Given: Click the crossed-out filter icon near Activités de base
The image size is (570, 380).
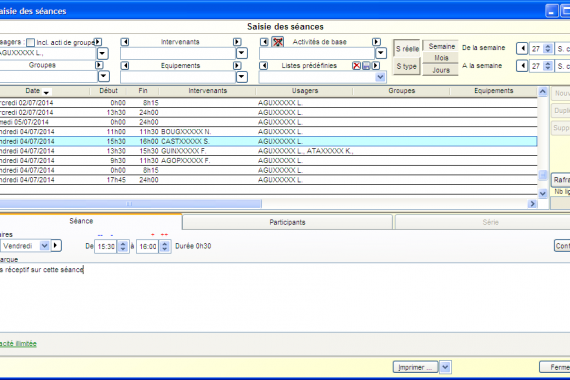Looking at the screenshot, I should (x=278, y=42).
